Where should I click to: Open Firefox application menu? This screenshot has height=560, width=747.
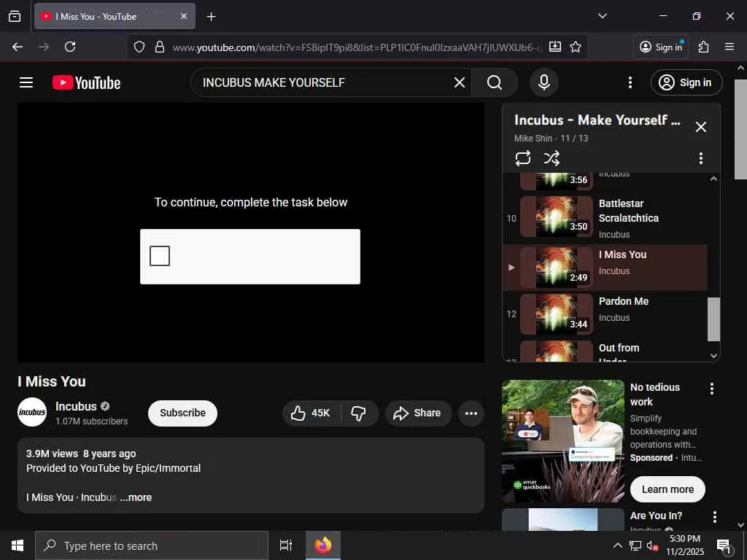(x=729, y=47)
